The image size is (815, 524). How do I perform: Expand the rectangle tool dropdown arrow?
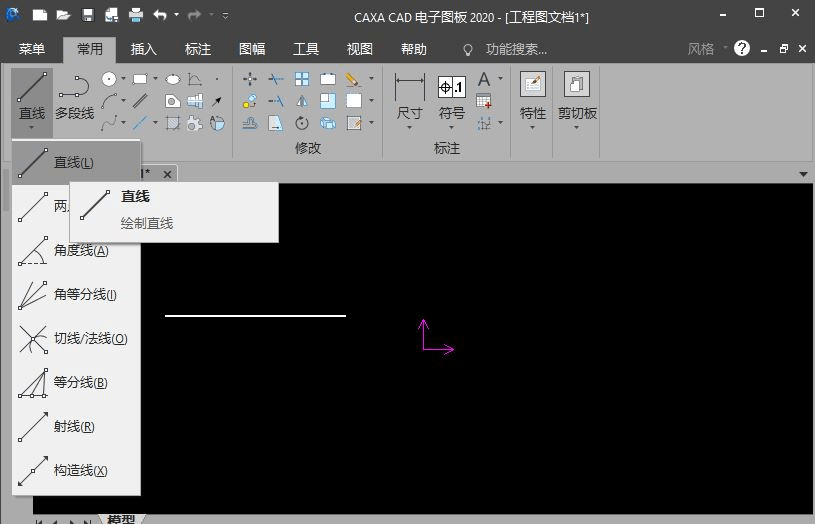pos(155,79)
